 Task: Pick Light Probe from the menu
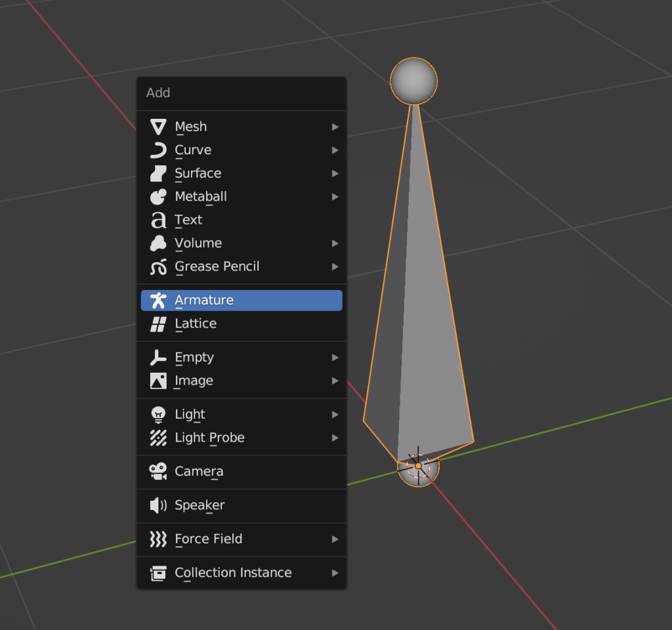[209, 438]
